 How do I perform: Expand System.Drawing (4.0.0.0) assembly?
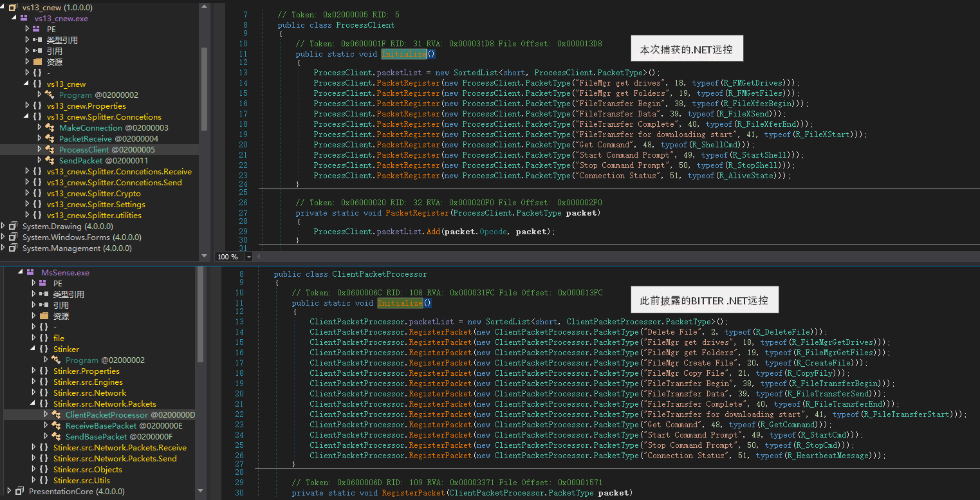4,226
